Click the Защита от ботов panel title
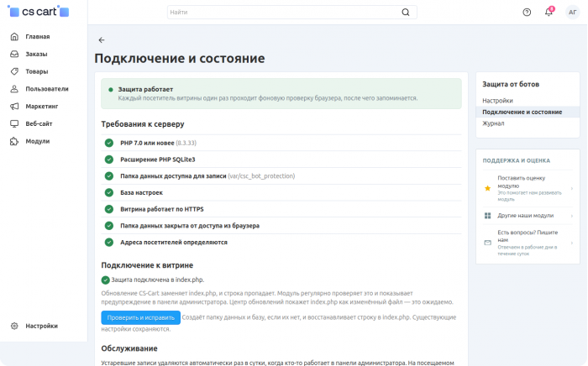 click(x=511, y=84)
